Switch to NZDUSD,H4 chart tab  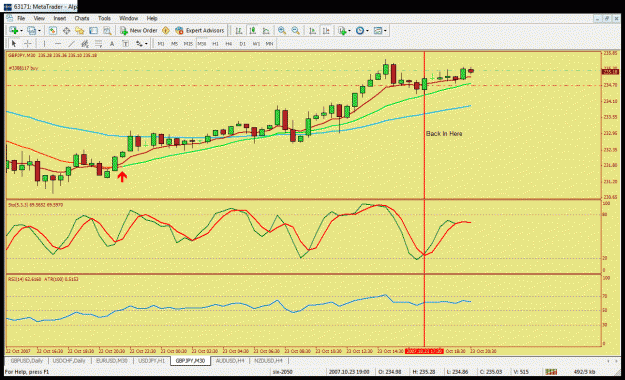click(268, 360)
